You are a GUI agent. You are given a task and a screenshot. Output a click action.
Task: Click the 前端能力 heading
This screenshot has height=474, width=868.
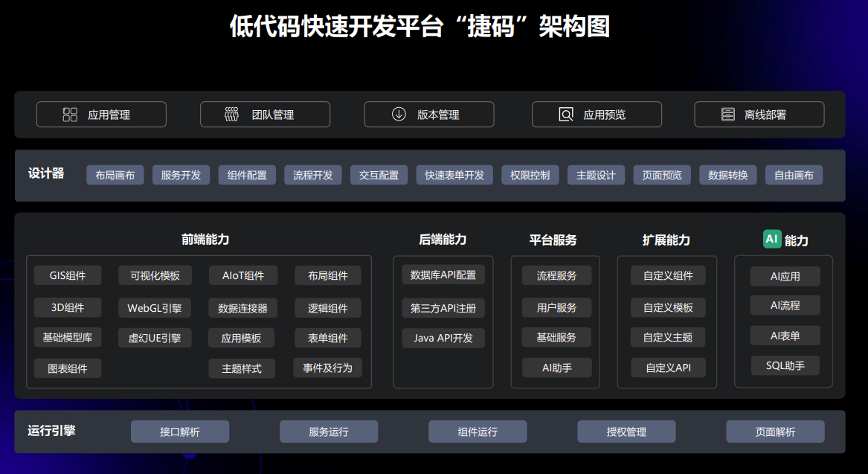click(x=205, y=239)
